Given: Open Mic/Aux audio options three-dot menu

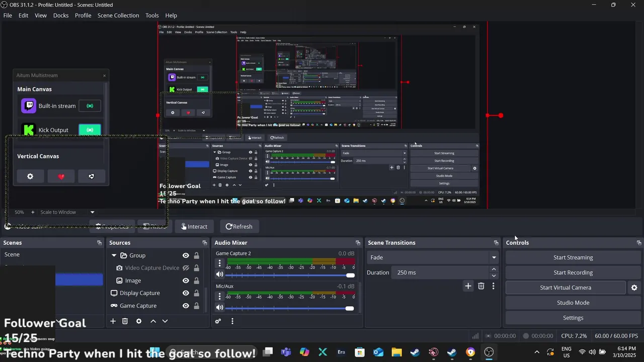Looking at the screenshot, I should click(x=219, y=296).
